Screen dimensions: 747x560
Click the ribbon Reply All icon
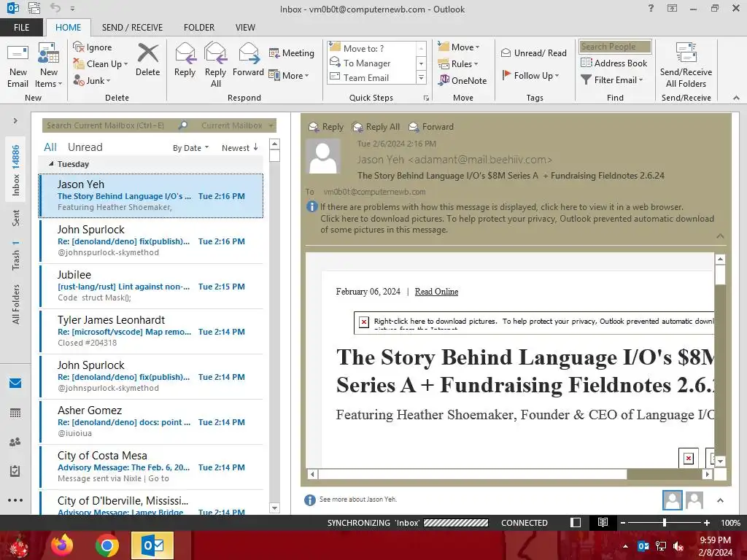215,66
